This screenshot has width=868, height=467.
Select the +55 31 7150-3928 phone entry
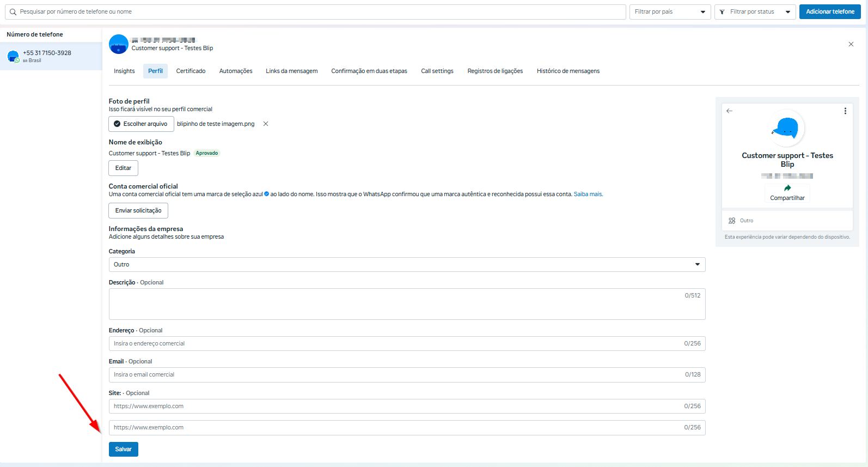[47, 56]
